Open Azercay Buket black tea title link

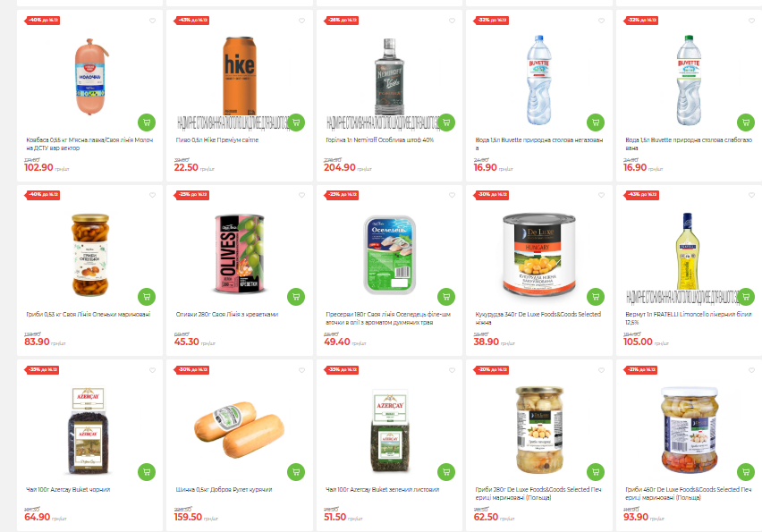(68, 490)
